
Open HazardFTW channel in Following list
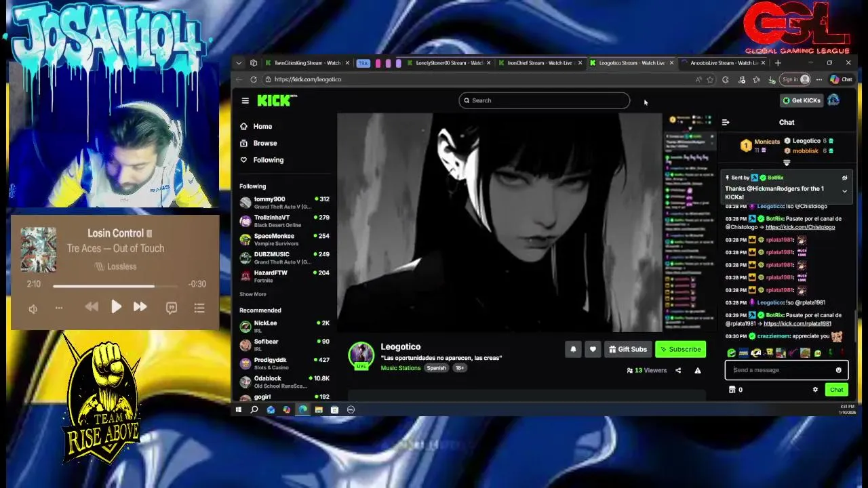pos(284,276)
